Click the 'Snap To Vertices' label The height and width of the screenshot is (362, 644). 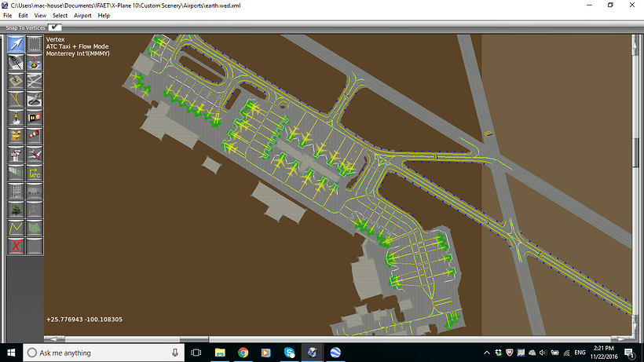coord(25,27)
